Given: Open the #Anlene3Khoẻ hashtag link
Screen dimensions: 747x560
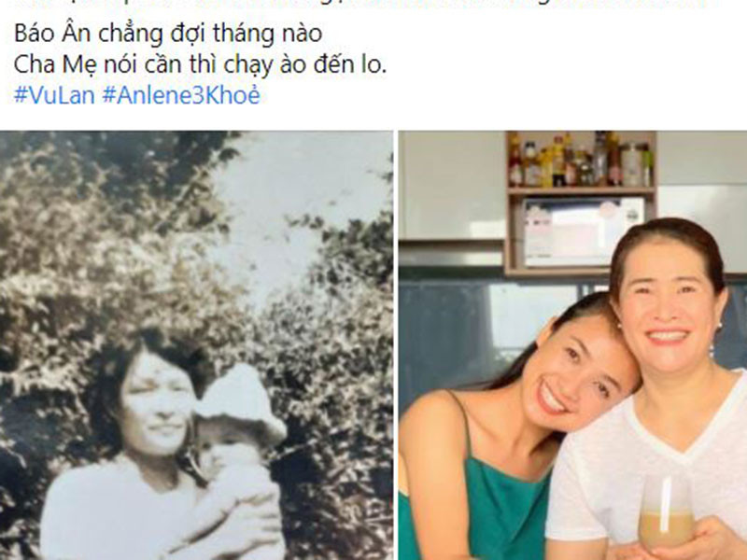Looking at the screenshot, I should coord(181,95).
